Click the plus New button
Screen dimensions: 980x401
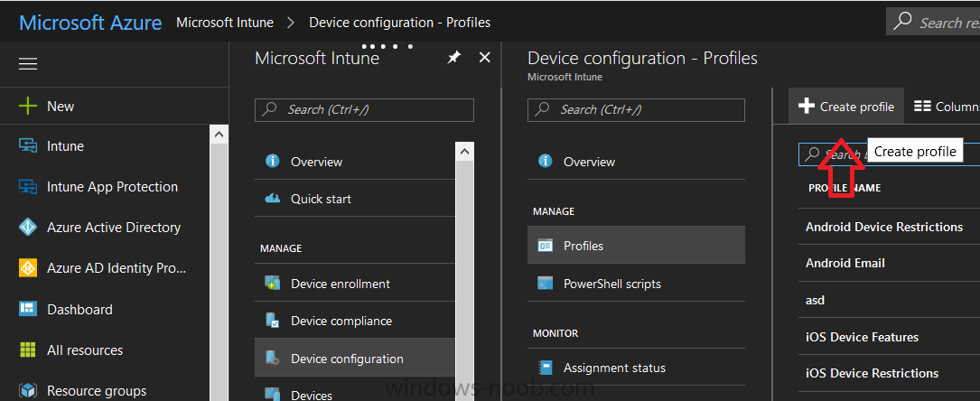click(x=47, y=107)
